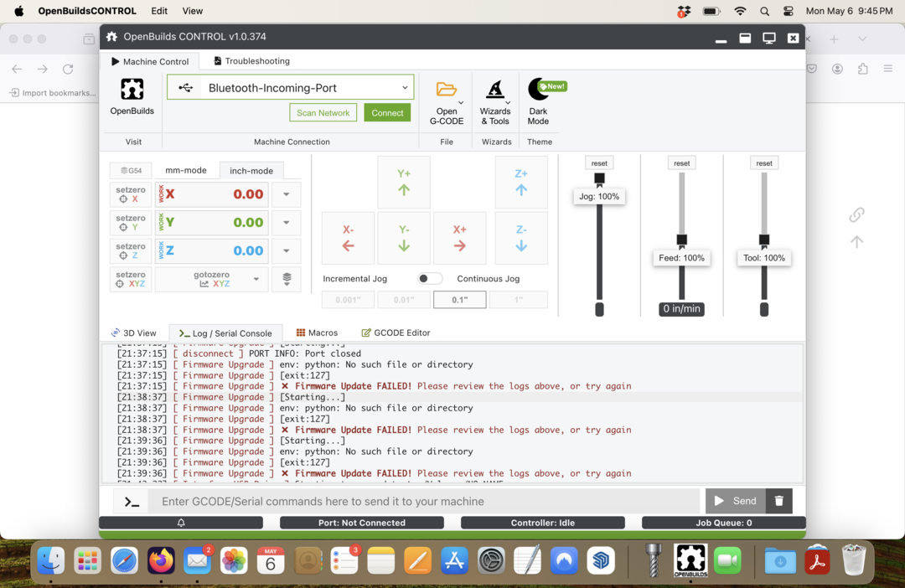The width and height of the screenshot is (905, 588).
Task: Click the layers stack icon beside gotozero
Action: tap(287, 279)
